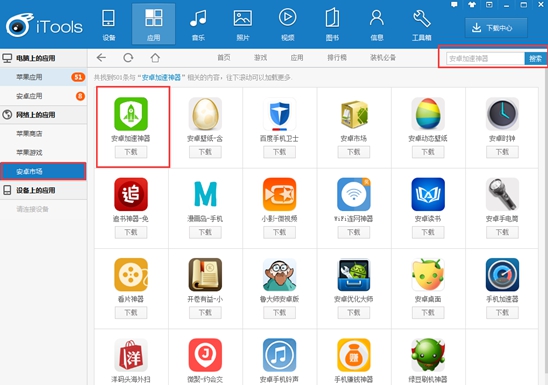Open the 安卓手电筒 flashlight icon
The image size is (548, 385).
coord(502,194)
